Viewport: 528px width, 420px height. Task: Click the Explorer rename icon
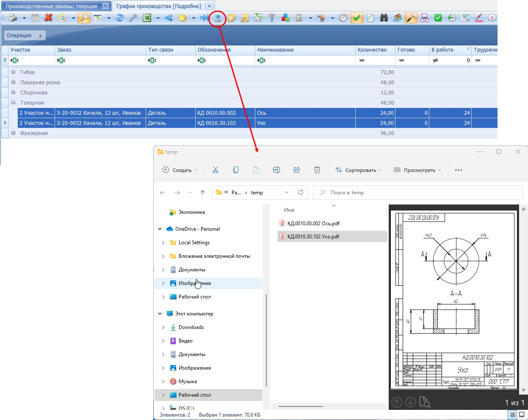pos(276,170)
